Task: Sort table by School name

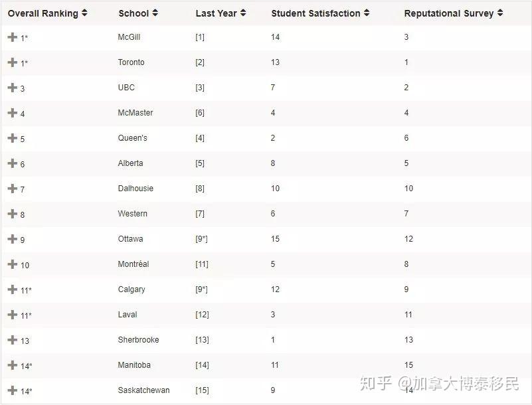Action: [x=138, y=13]
